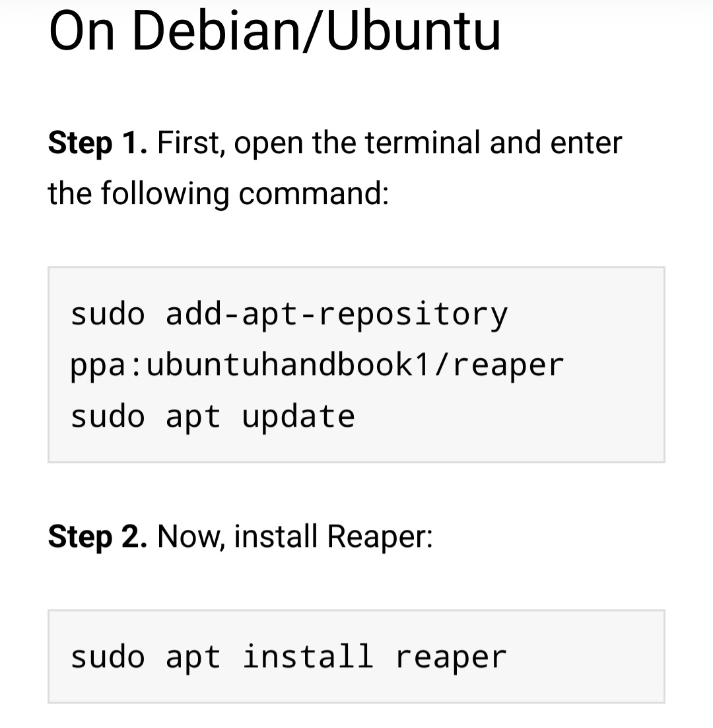Screen dimensions: 713x728
Task: Click 'and enter' at the end of Step 1
Action: 556,143
